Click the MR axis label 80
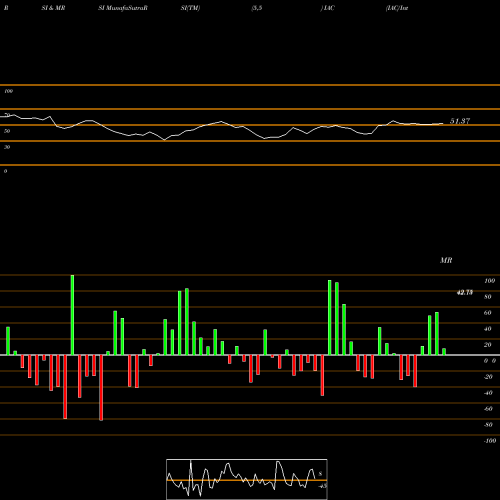The image size is (500, 500). click(488, 297)
